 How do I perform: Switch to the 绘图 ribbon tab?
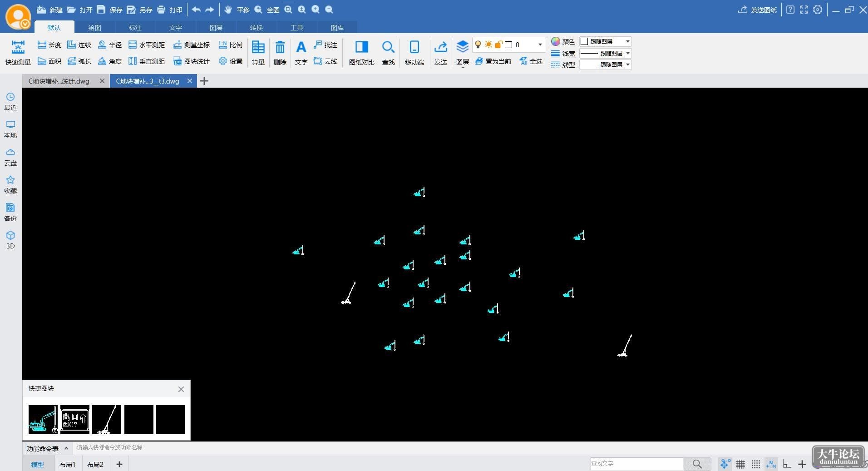pyautogui.click(x=94, y=28)
